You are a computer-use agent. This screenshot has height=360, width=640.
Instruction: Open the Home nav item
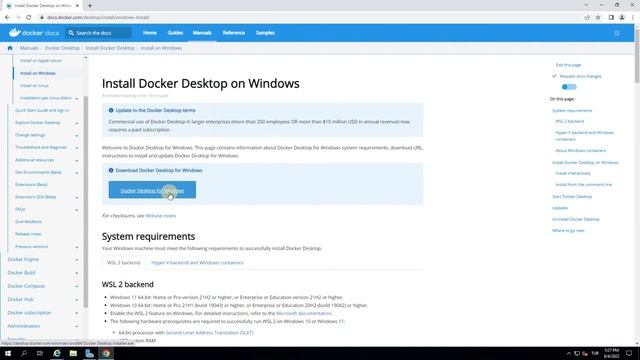point(150,33)
